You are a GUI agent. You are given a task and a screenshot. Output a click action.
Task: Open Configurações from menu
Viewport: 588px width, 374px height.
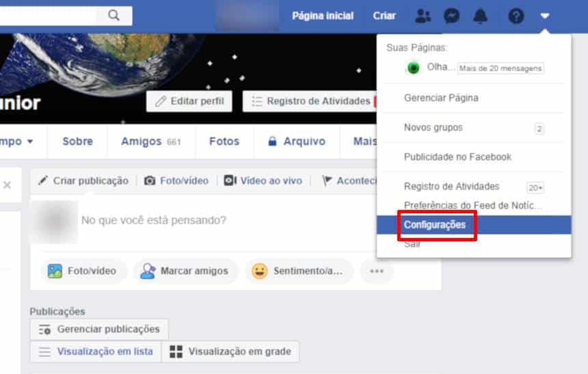point(474,225)
